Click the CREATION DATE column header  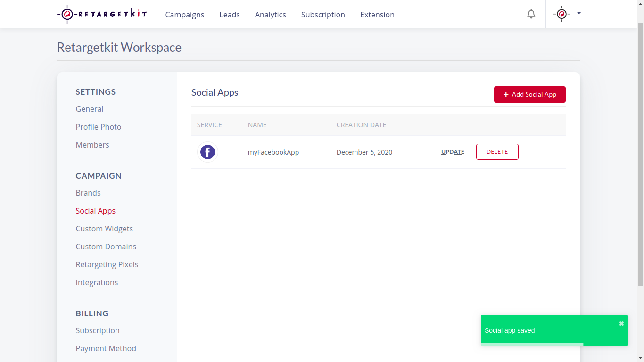pos(361,125)
